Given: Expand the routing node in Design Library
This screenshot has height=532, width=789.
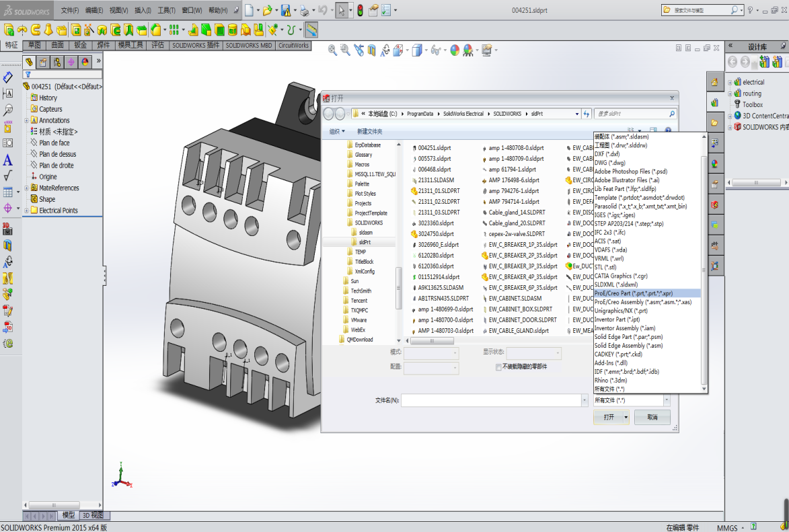Looking at the screenshot, I should point(730,93).
